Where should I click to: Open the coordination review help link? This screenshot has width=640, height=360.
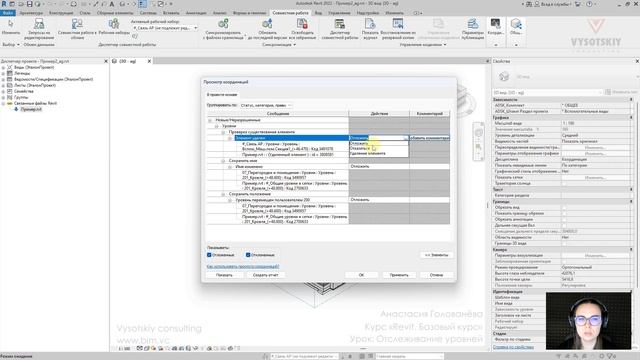(x=243, y=267)
